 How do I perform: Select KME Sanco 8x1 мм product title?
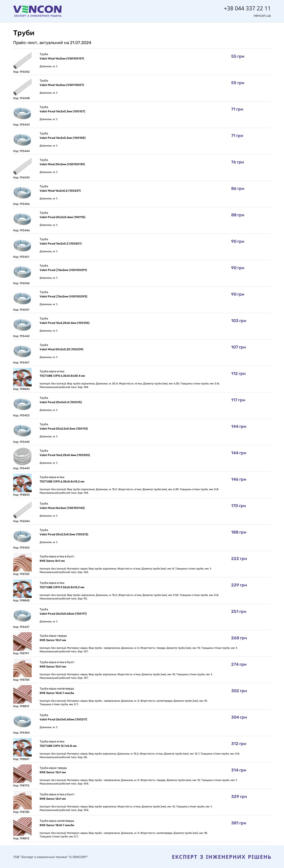(52, 561)
